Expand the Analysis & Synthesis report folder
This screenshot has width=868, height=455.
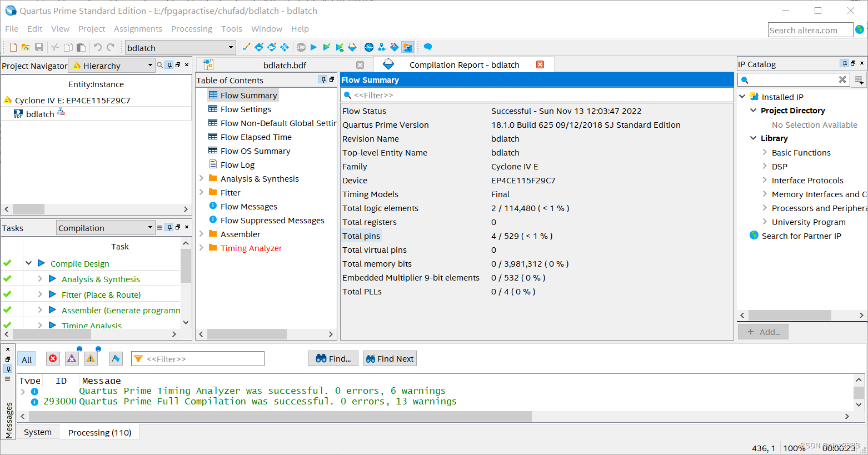tap(201, 178)
